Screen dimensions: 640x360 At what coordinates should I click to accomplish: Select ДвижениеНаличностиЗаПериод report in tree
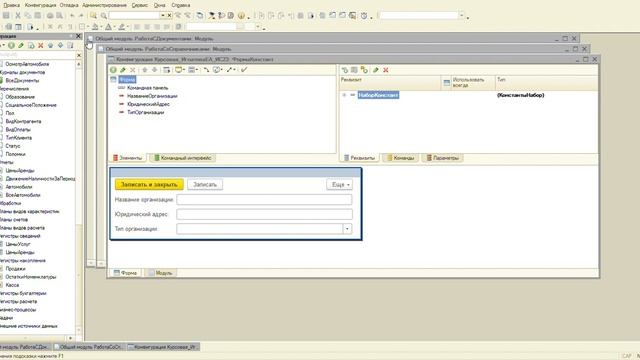(x=40, y=178)
